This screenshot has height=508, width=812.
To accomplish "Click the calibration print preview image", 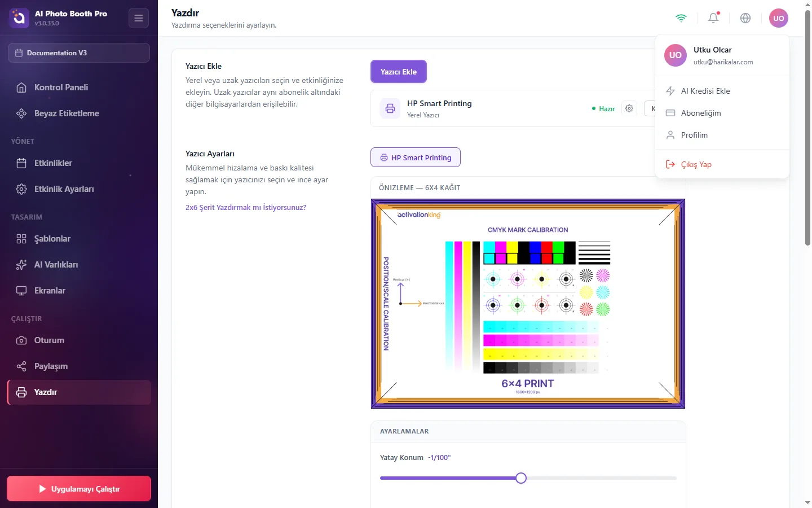I will tap(528, 304).
